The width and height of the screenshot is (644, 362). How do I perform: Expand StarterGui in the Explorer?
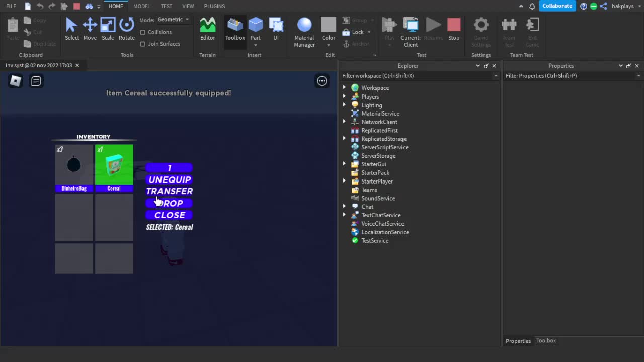click(344, 164)
